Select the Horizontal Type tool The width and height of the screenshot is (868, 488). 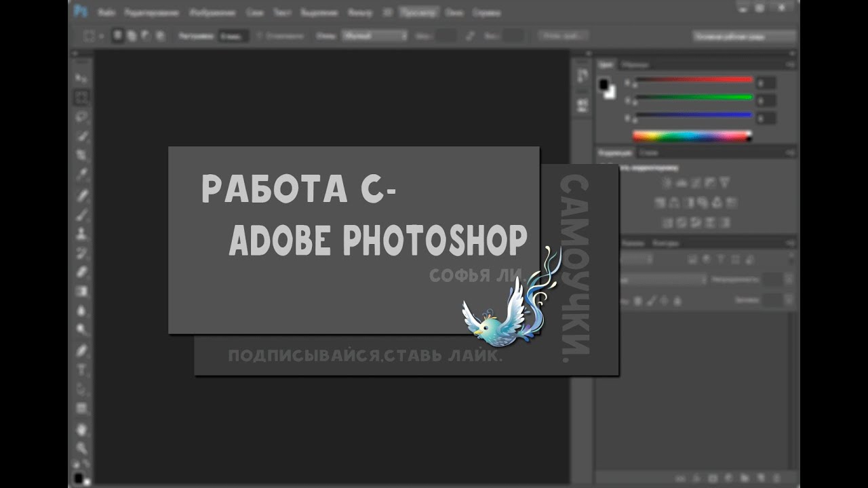[81, 370]
